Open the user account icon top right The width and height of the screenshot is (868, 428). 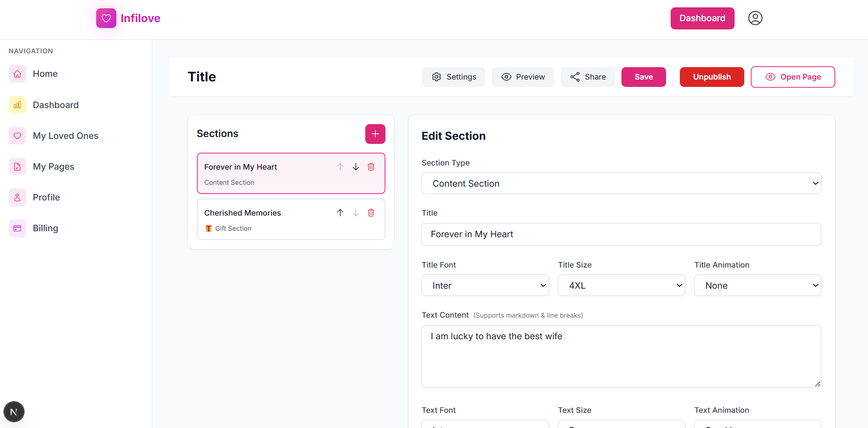755,18
